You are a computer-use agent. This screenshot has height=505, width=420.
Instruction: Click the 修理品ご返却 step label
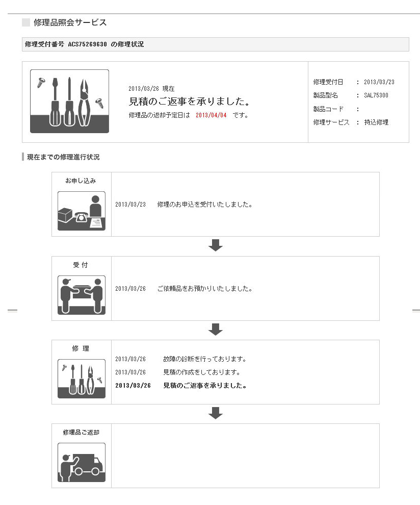point(81,433)
